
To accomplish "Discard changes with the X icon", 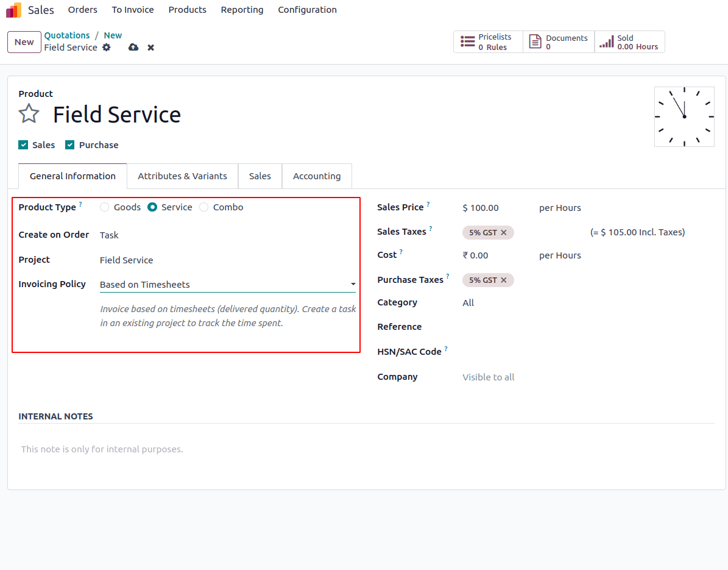I will 150,48.
